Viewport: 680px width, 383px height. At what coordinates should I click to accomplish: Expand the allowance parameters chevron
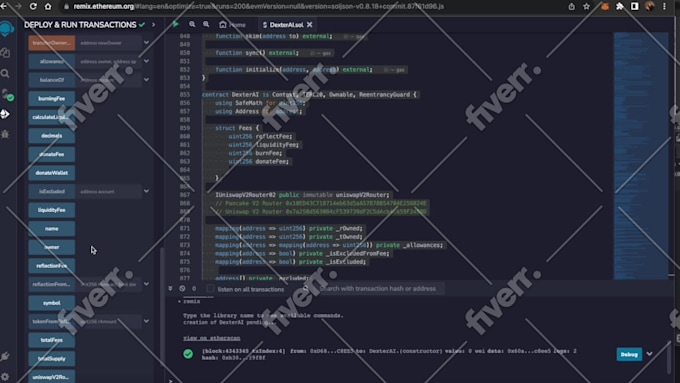point(147,61)
